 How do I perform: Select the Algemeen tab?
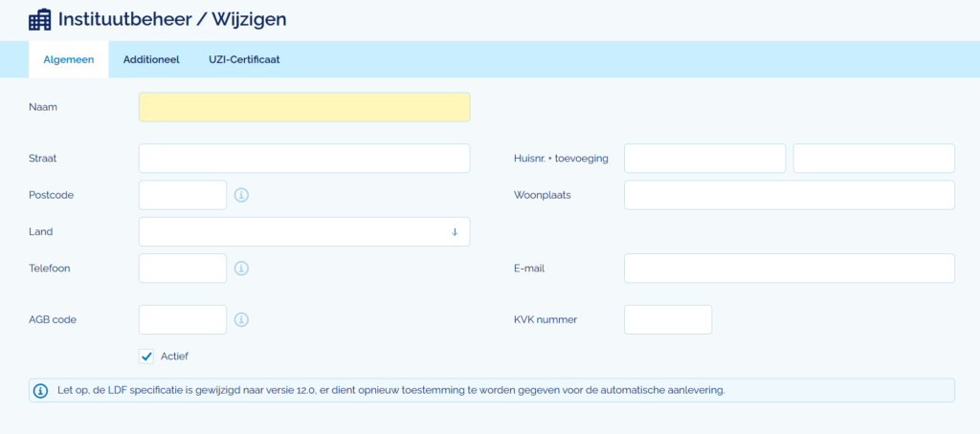[69, 59]
